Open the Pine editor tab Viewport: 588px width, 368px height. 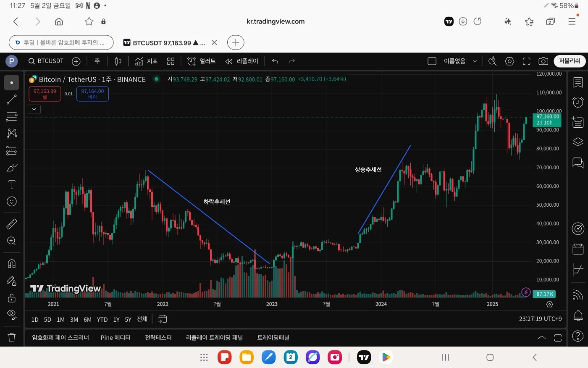point(115,338)
